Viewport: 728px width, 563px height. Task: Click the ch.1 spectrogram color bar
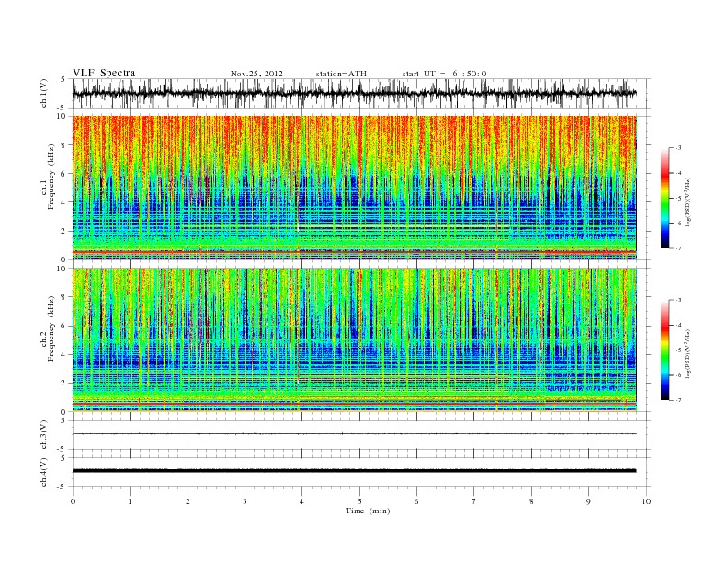tap(665, 198)
